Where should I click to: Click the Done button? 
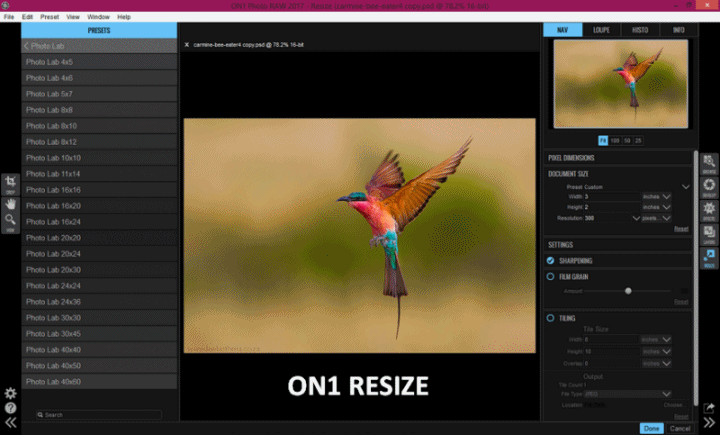(651, 429)
